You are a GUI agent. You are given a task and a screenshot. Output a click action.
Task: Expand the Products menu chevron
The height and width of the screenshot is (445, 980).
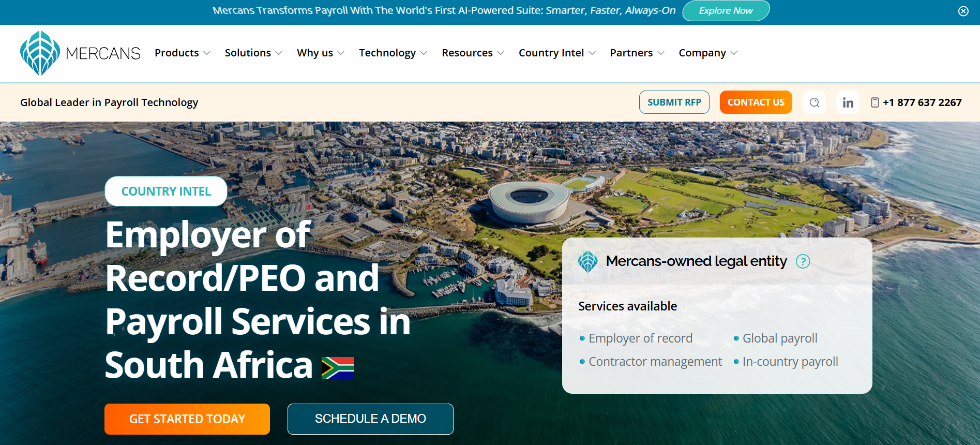(207, 53)
